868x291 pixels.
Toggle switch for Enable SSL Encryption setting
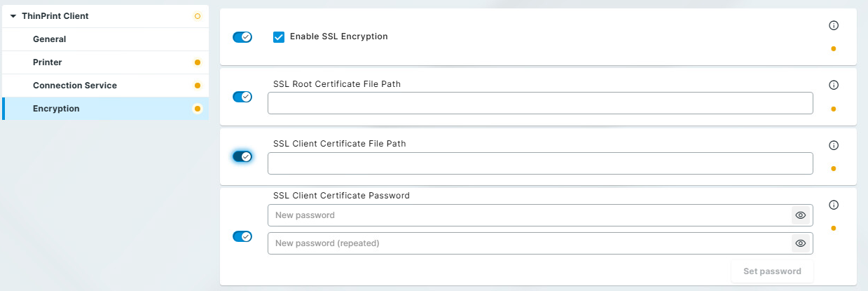[242, 36]
